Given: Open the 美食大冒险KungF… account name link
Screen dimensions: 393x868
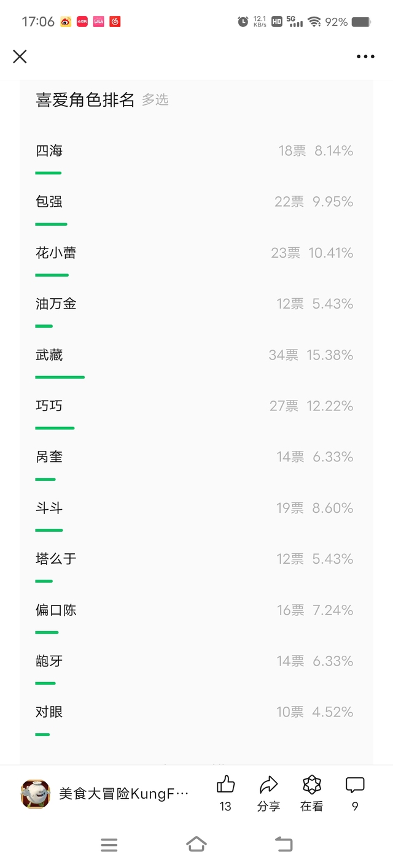Looking at the screenshot, I should pyautogui.click(x=123, y=794).
